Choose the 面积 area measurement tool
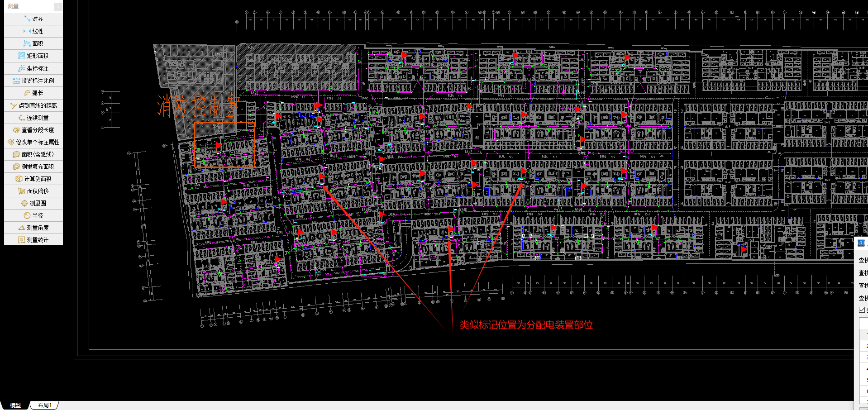Viewport: 868px width, 410px height. [x=33, y=43]
